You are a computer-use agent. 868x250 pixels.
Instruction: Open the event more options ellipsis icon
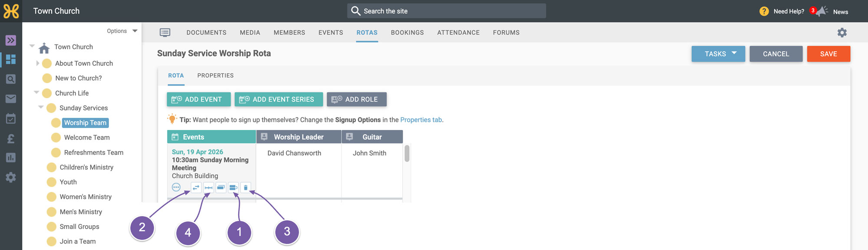[x=176, y=187]
